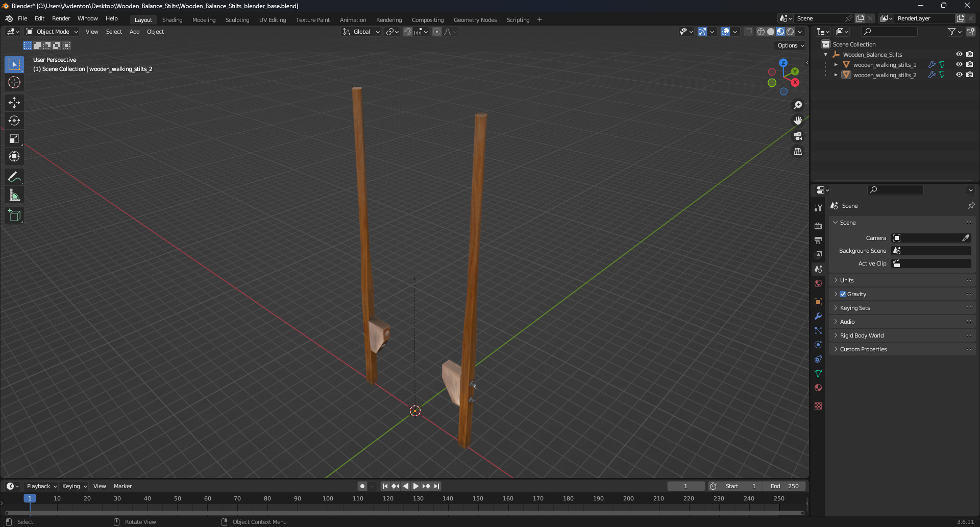Toggle proportional editing
The width and height of the screenshot is (980, 527).
pos(437,32)
